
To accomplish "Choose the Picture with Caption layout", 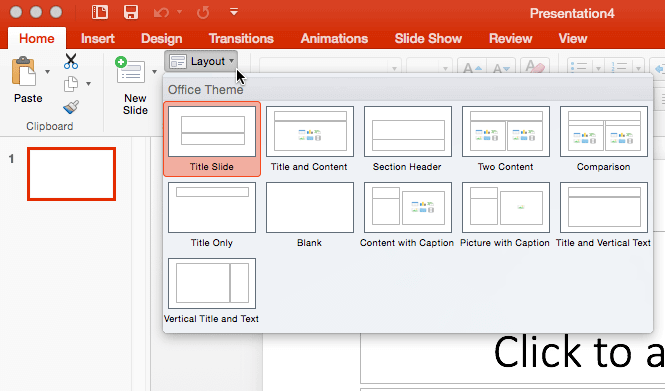I will pyautogui.click(x=506, y=215).
